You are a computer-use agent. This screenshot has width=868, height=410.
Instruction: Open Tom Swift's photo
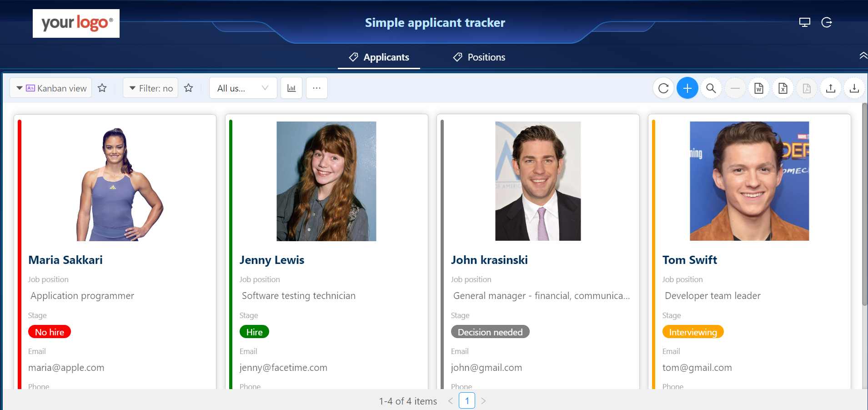pyautogui.click(x=749, y=181)
